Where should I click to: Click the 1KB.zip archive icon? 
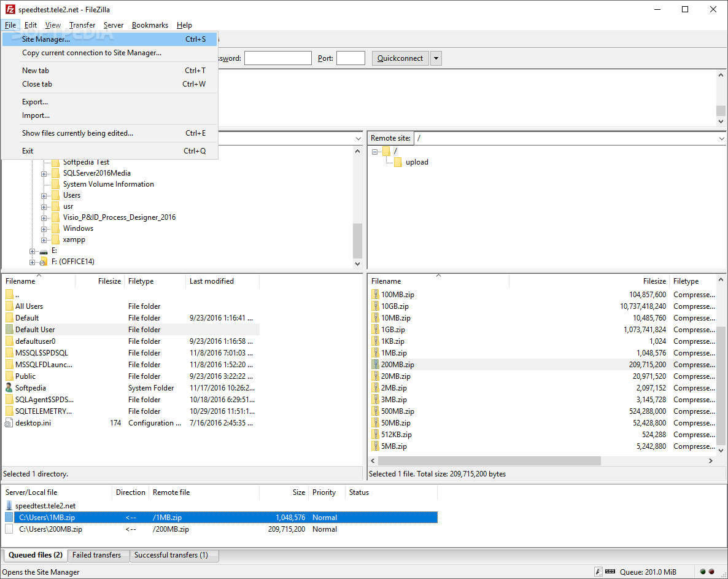(376, 341)
